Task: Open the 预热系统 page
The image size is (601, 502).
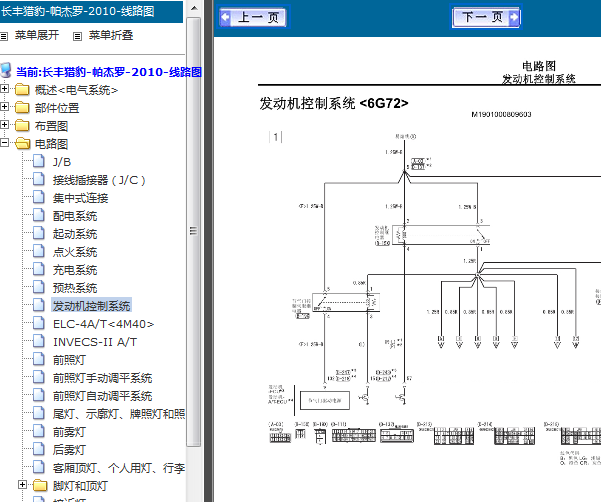Action: coord(75,288)
